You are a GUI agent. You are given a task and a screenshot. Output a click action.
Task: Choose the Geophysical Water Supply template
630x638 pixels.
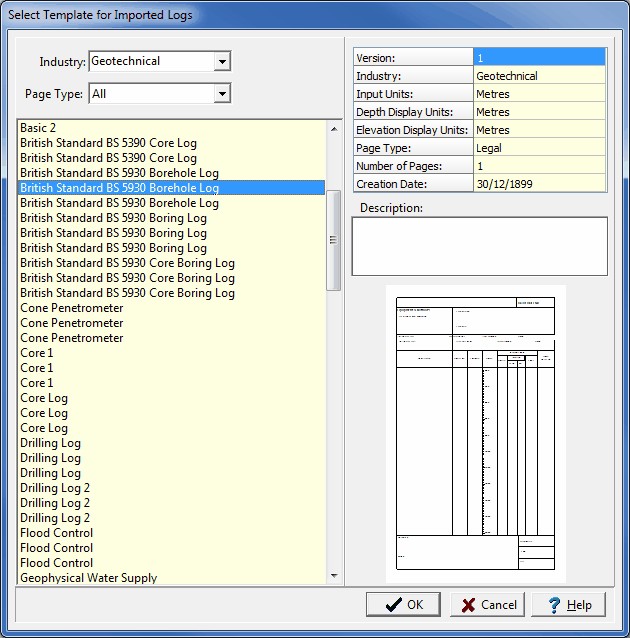(x=89, y=578)
